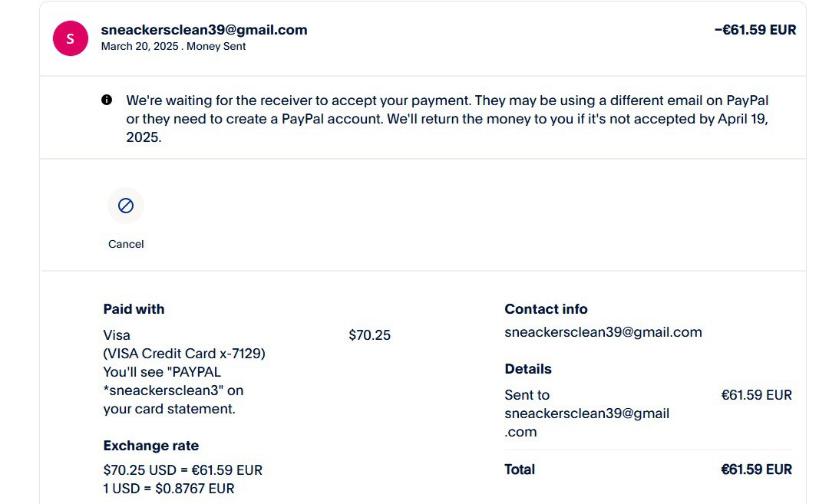Open the sneackersclean39@gmail.com header title

coord(204,30)
